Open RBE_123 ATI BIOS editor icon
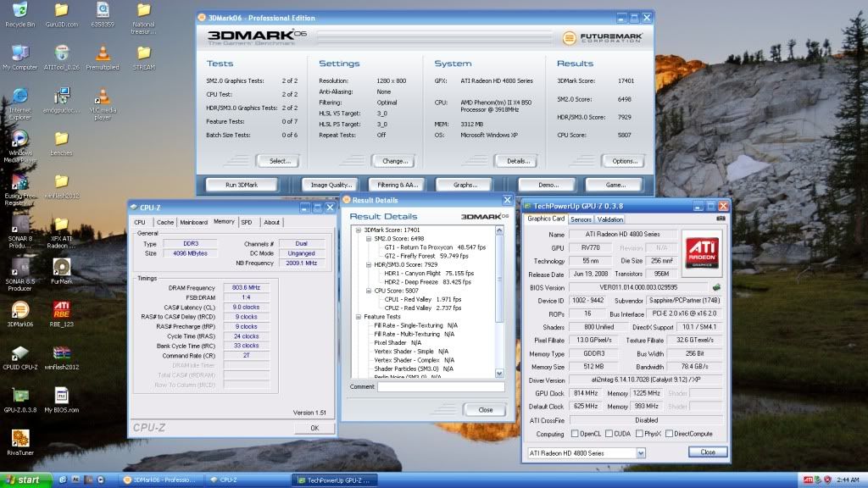 61,314
